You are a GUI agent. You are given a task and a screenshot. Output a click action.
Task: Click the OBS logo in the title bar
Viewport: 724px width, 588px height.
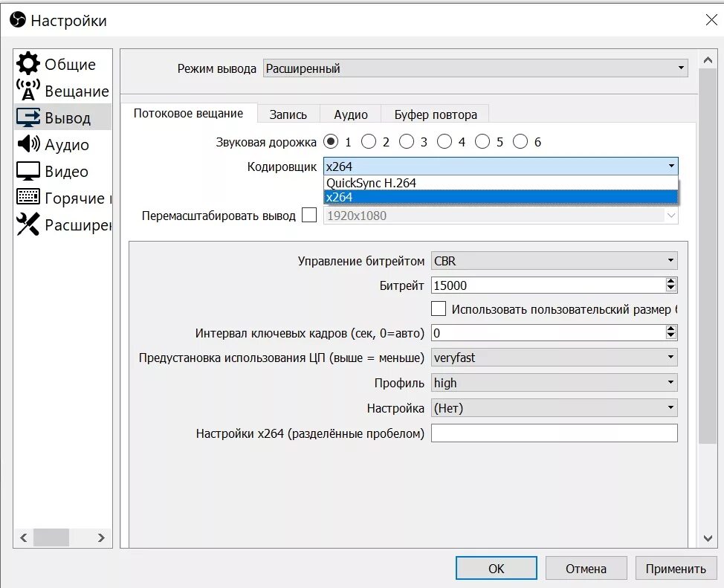[x=18, y=20]
